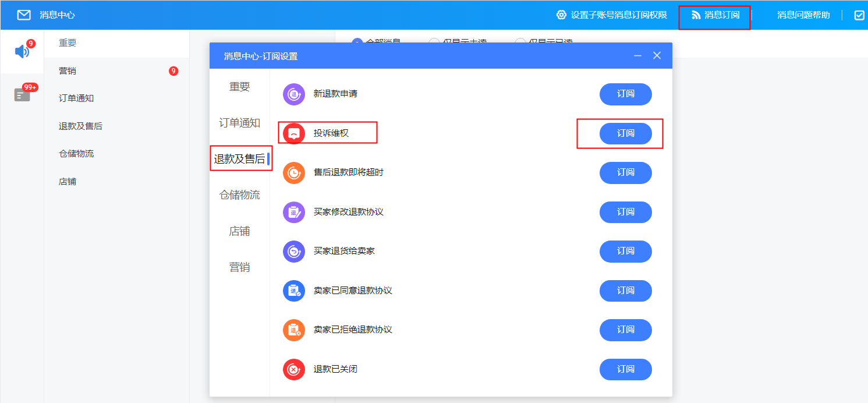Click the RSS icon next to 消息订阅
The width and height of the screenshot is (868, 403).
coord(696,15)
